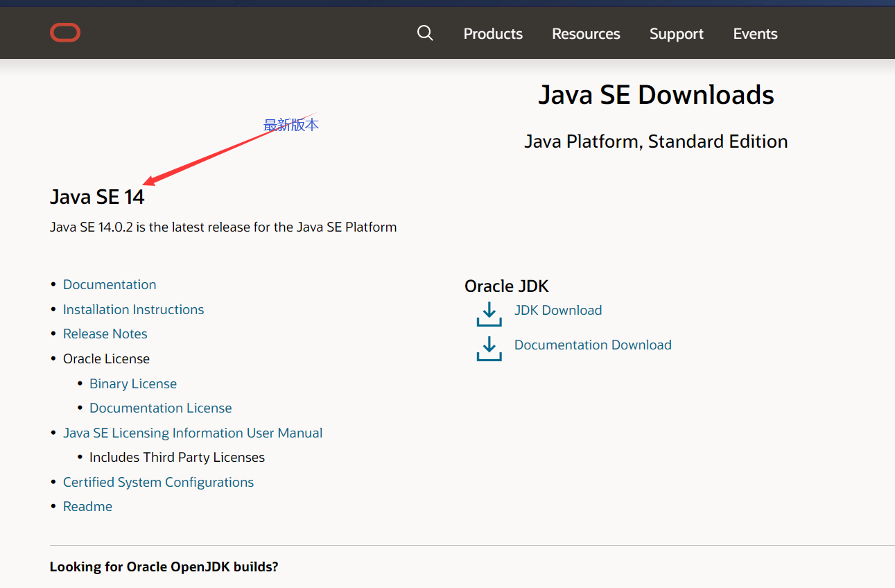This screenshot has width=895, height=588.
Task: Click the Java SE 14 heading
Action: point(97,197)
